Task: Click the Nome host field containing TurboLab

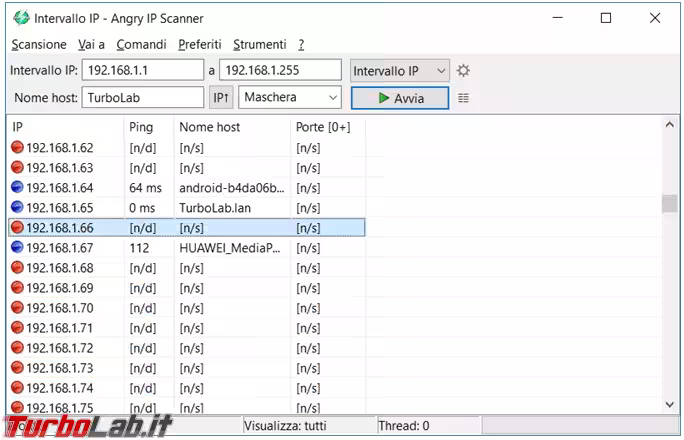Action: click(x=143, y=98)
